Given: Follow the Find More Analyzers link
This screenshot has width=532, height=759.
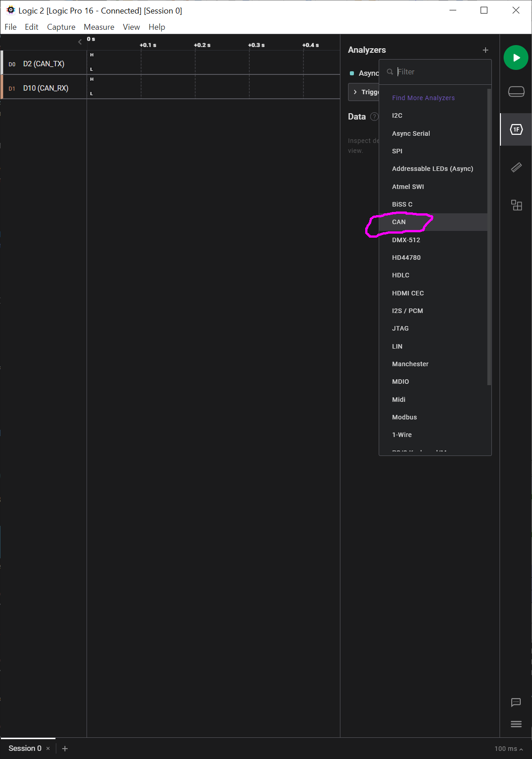Looking at the screenshot, I should 423,98.
